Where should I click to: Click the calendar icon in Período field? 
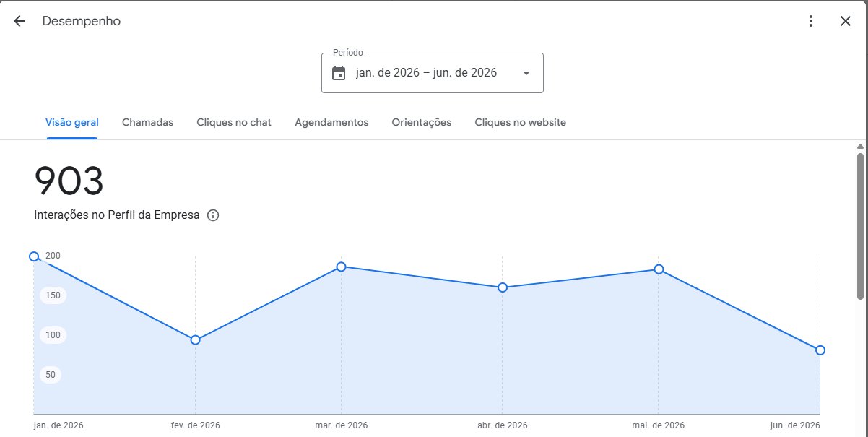339,73
